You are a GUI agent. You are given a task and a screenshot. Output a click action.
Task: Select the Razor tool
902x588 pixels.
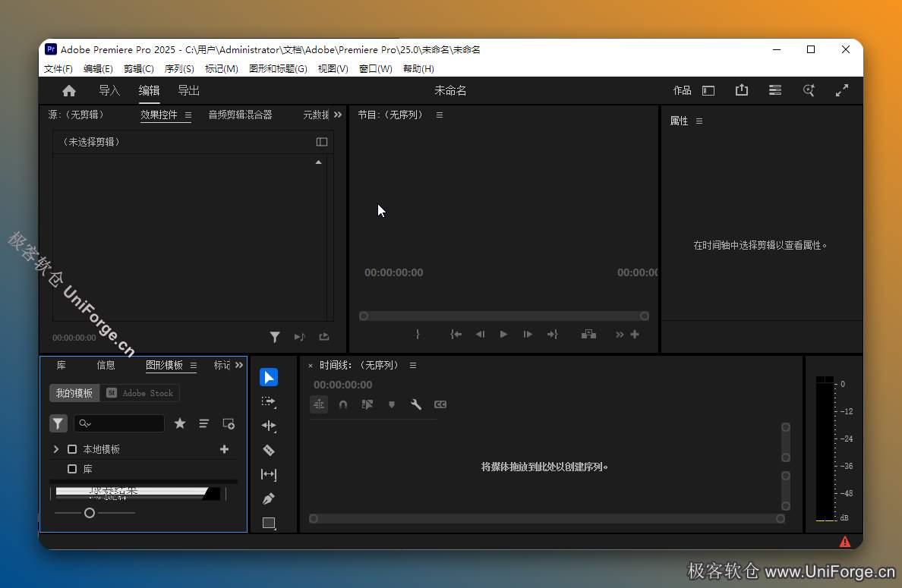(269, 450)
